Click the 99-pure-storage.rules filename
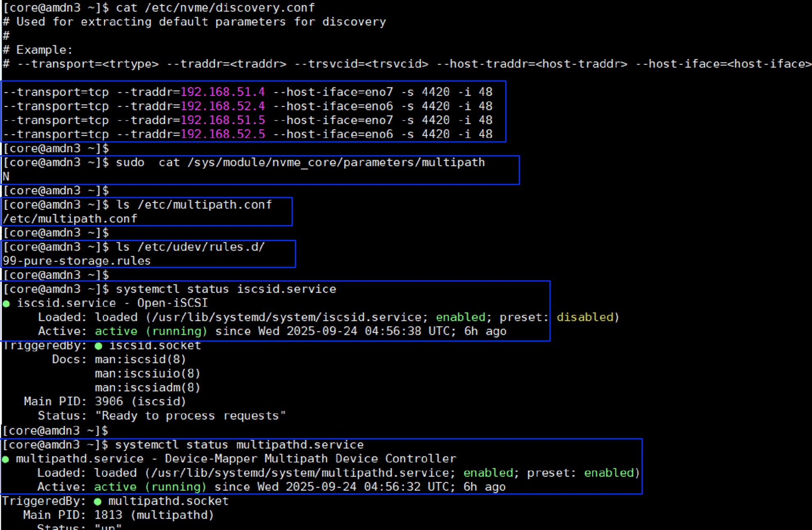812x530 pixels. pyautogui.click(x=77, y=261)
